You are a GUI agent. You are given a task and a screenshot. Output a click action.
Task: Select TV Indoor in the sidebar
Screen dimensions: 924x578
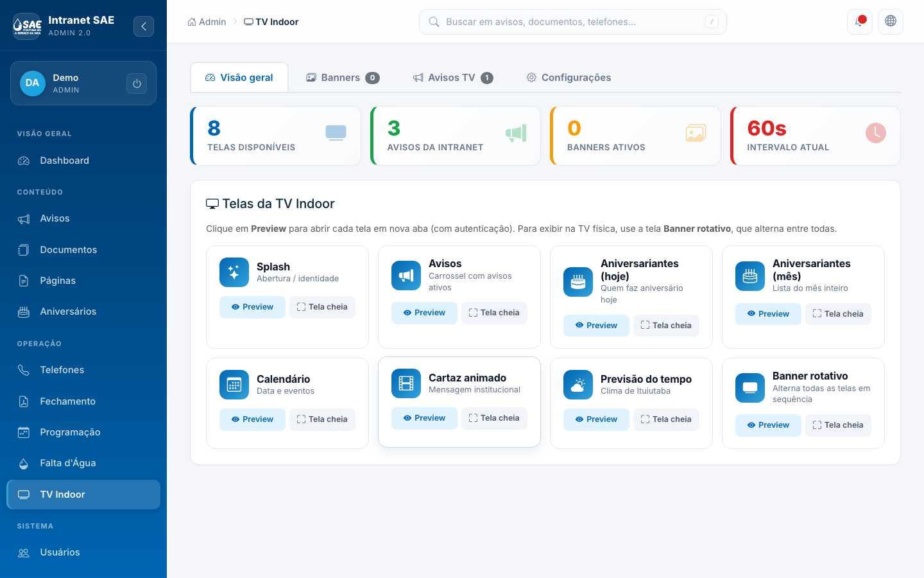83,495
